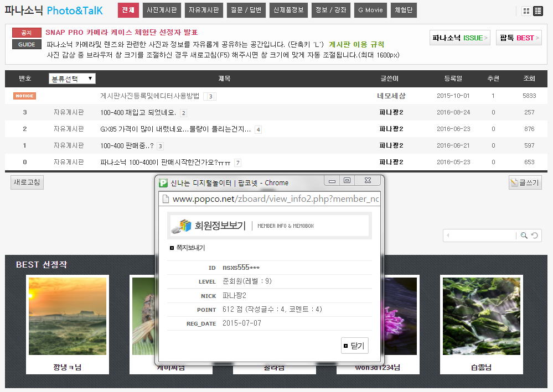Switch to list view icon

coord(538,11)
